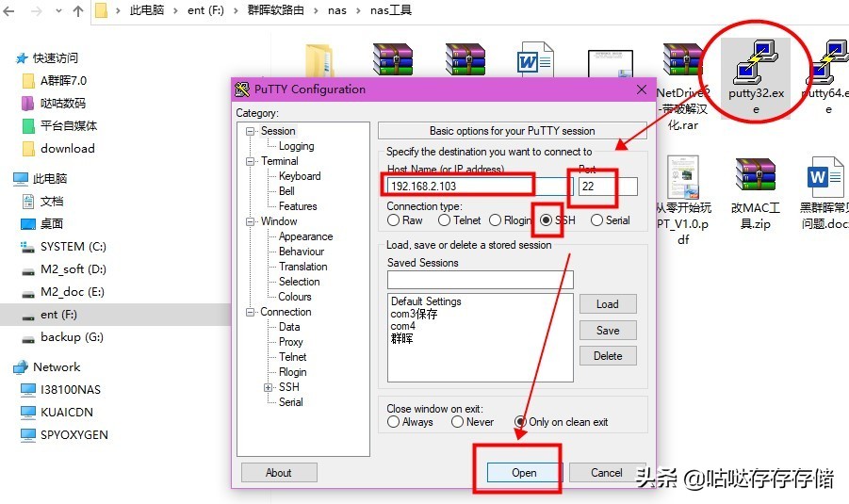The image size is (849, 504).
Task: Open recent locations dropdown in Explorer
Action: coord(58,10)
